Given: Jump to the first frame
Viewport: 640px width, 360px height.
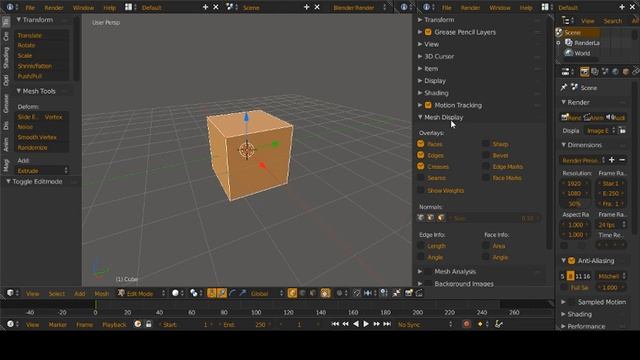Looking at the screenshot, I should click(335, 324).
